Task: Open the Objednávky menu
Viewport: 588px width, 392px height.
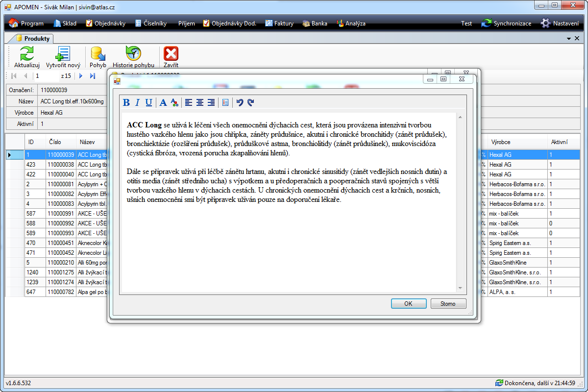Action: pyautogui.click(x=105, y=23)
